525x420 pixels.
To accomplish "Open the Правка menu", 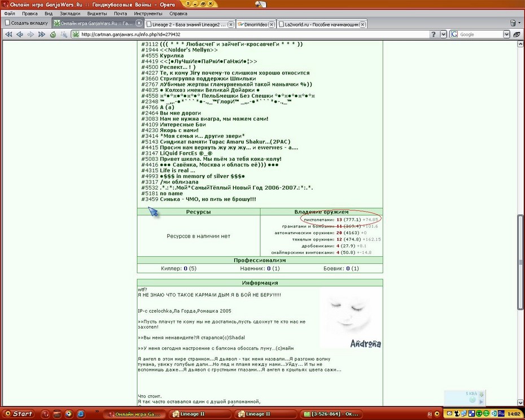I will click(x=30, y=14).
